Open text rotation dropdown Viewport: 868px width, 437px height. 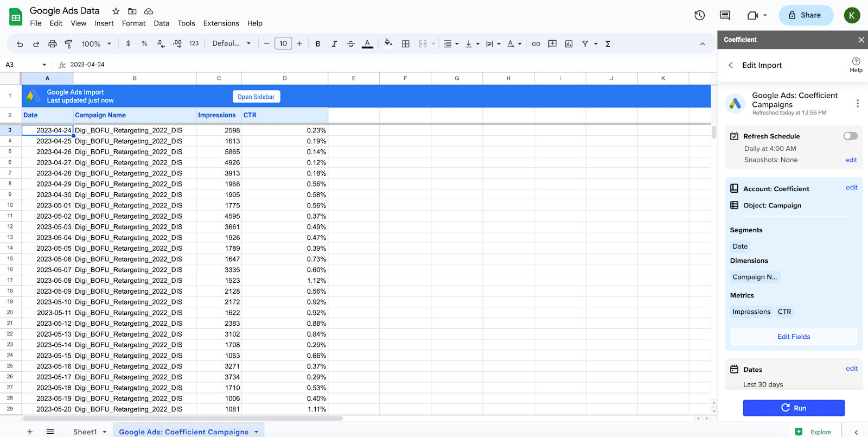[514, 44]
